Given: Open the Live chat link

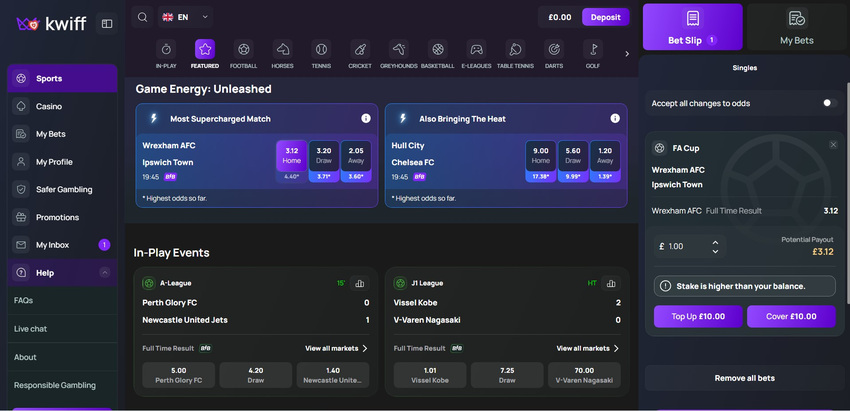Looking at the screenshot, I should click(30, 329).
